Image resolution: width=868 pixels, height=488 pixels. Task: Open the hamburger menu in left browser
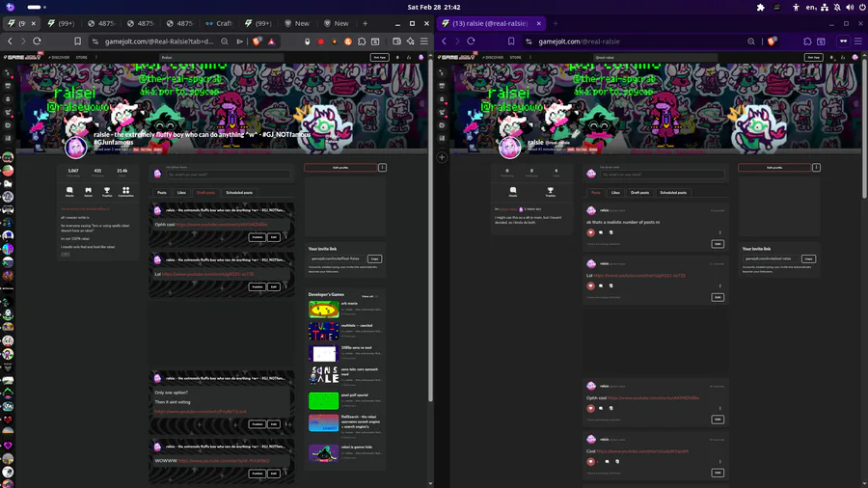(424, 41)
